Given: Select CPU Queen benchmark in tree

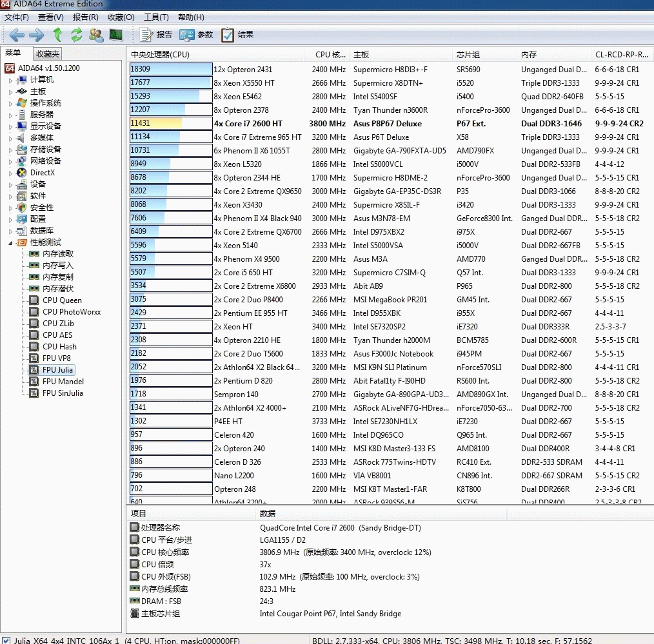Looking at the screenshot, I should click(x=62, y=300).
